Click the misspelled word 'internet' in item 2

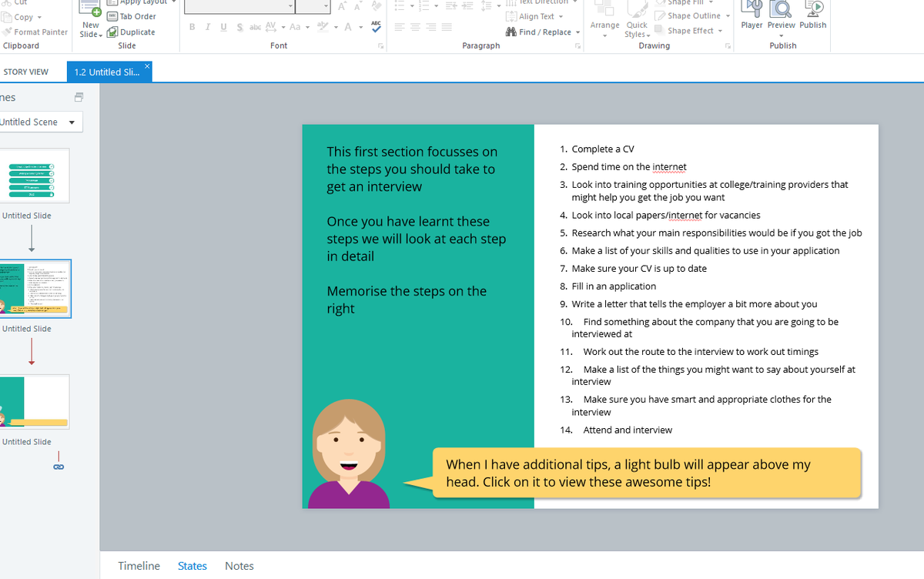click(x=669, y=167)
